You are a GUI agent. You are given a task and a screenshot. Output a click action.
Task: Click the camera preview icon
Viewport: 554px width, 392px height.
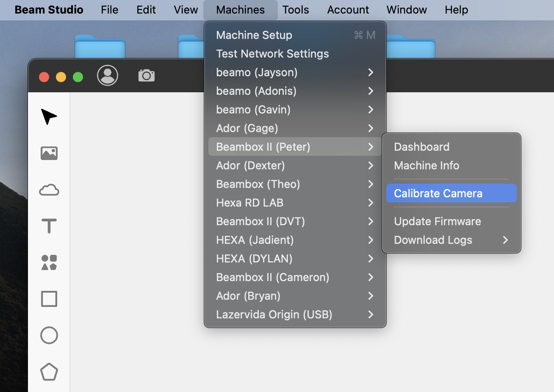(147, 75)
